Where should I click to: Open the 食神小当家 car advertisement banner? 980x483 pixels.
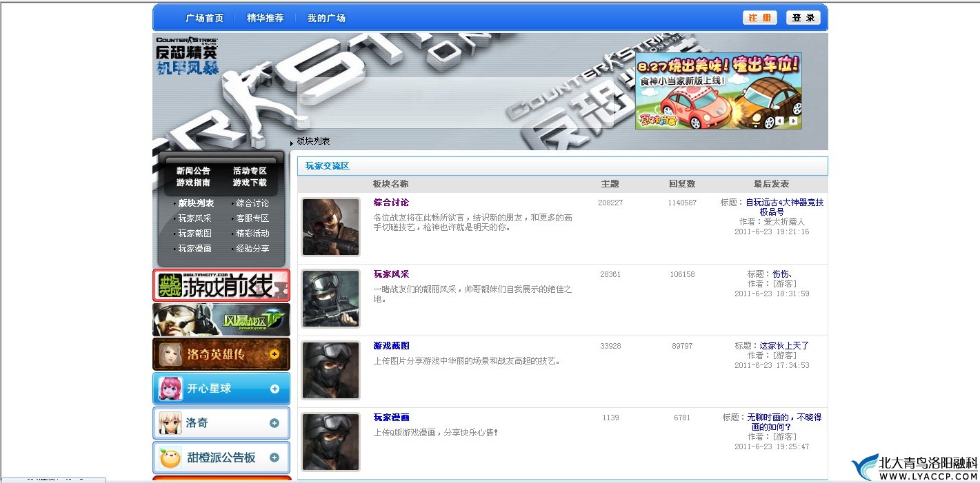[x=718, y=91]
